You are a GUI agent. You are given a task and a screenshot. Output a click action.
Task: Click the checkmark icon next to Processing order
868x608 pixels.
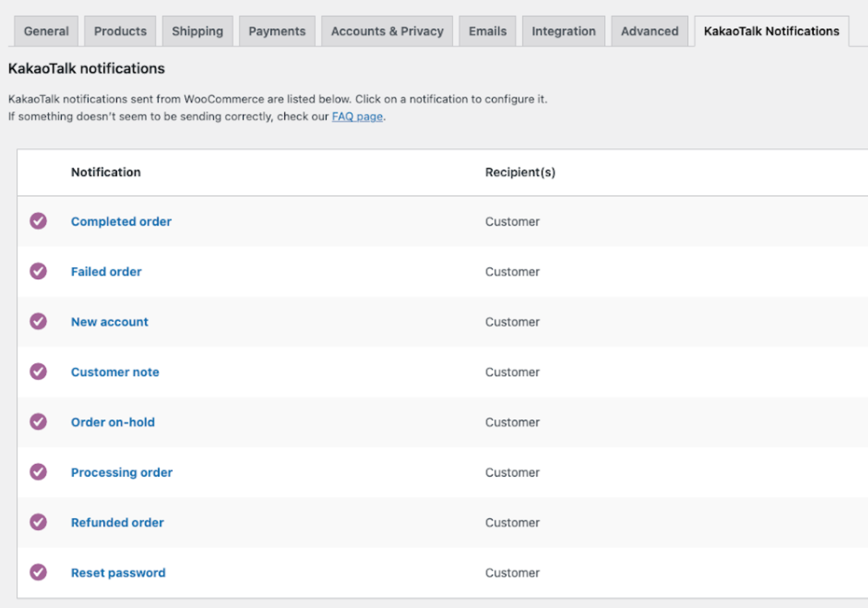point(38,472)
